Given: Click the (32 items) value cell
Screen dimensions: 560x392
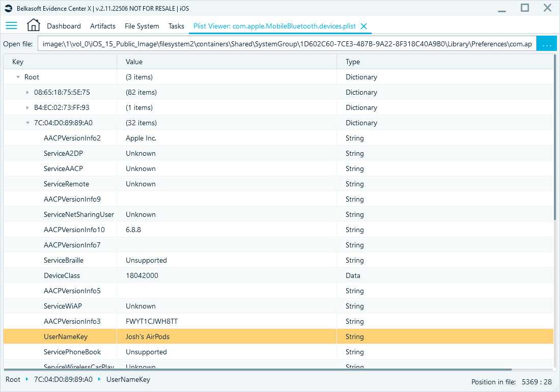Looking at the screenshot, I should pyautogui.click(x=227, y=123).
